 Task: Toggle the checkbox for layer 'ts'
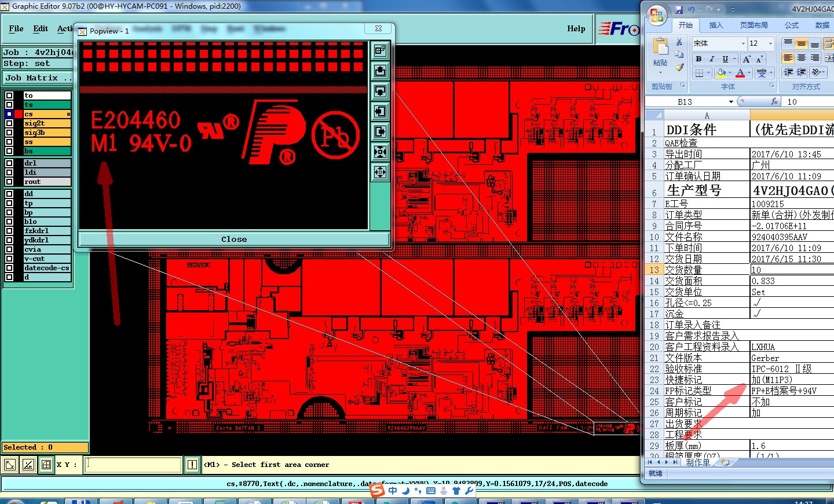[x=9, y=105]
